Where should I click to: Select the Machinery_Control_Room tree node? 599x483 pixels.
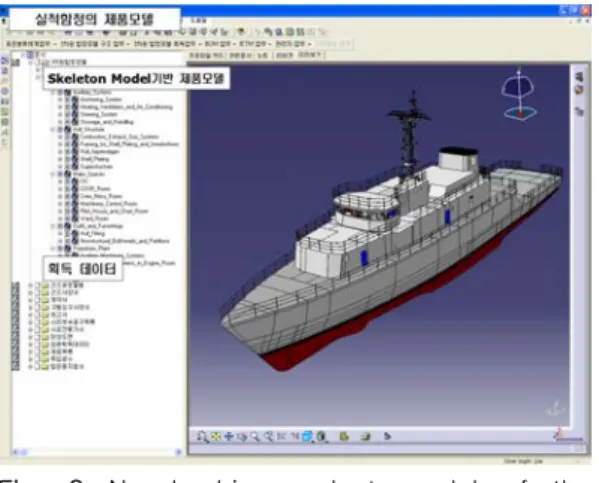click(108, 204)
